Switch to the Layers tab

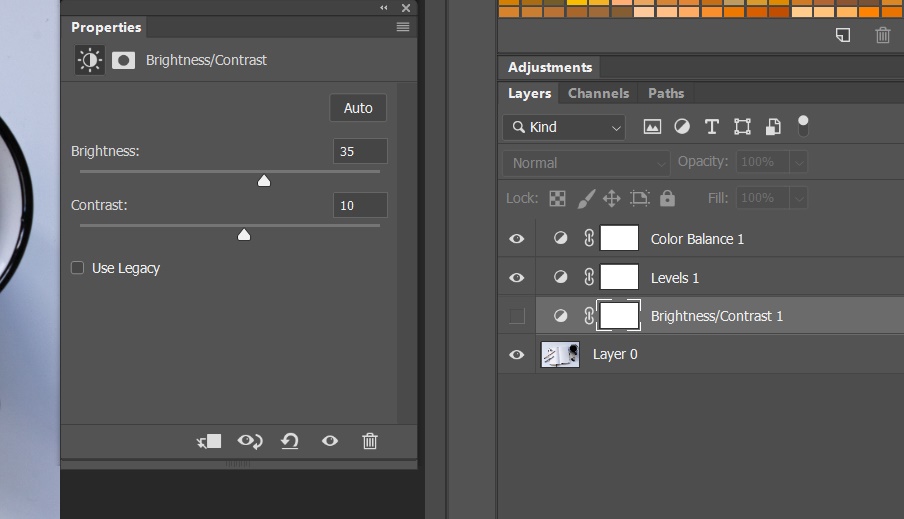click(x=529, y=93)
